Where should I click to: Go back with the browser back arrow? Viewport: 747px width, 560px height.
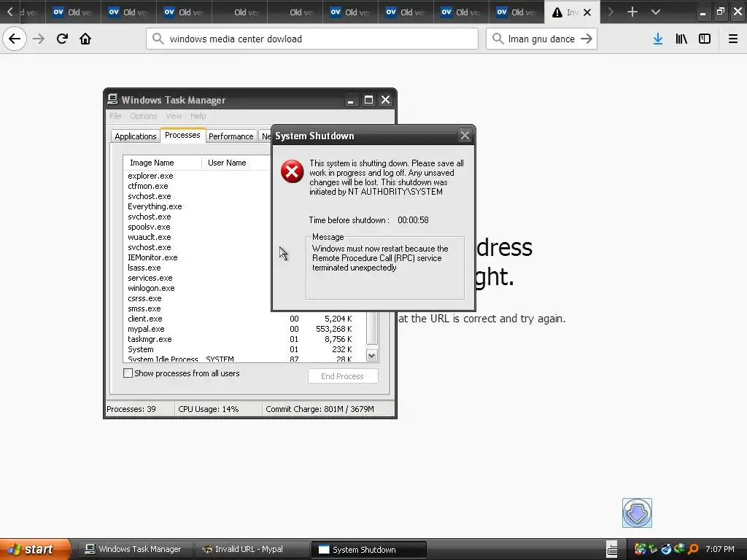click(x=15, y=39)
